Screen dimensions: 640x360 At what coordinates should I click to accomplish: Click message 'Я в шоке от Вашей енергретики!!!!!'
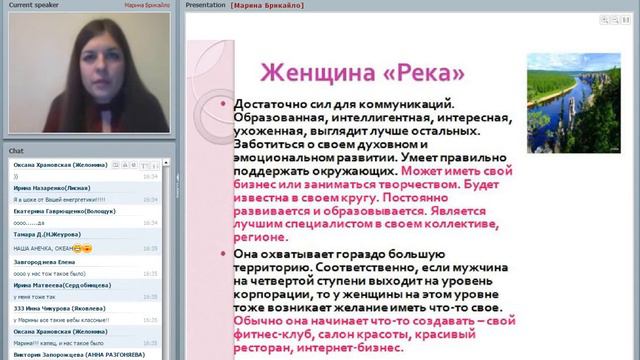click(x=59, y=200)
